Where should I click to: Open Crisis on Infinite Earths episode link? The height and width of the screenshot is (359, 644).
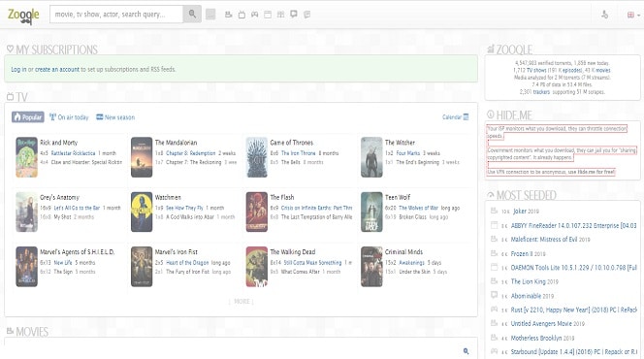[x=316, y=208]
